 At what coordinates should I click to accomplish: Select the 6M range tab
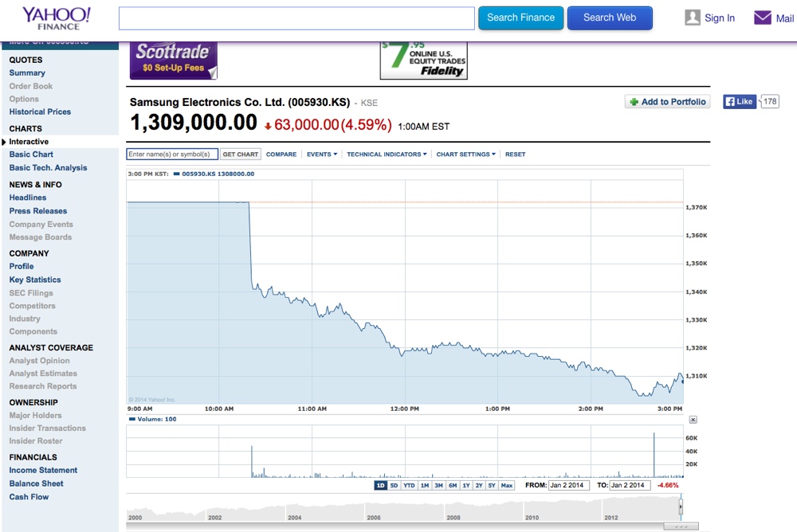tap(453, 485)
